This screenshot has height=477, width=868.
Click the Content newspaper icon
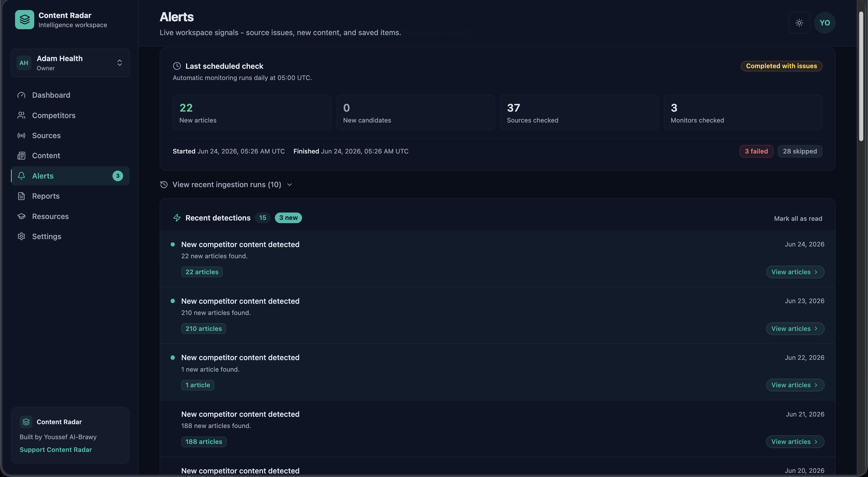click(21, 156)
